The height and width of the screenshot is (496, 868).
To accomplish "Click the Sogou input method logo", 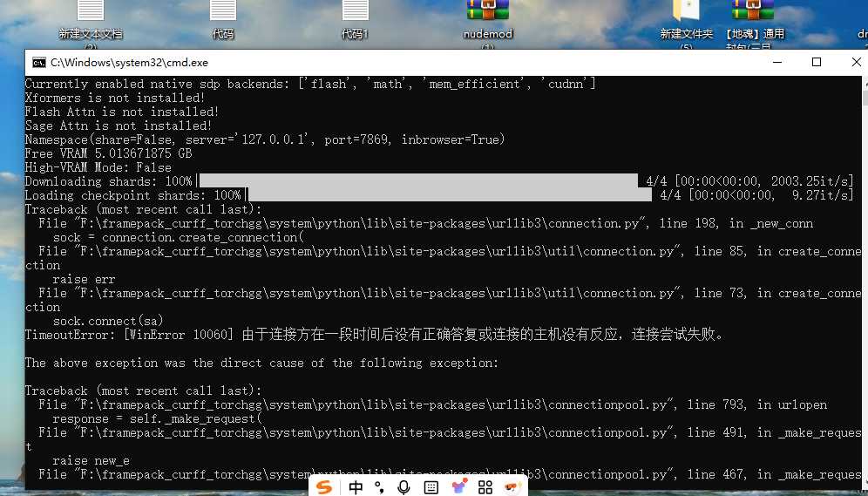I will pyautogui.click(x=324, y=486).
